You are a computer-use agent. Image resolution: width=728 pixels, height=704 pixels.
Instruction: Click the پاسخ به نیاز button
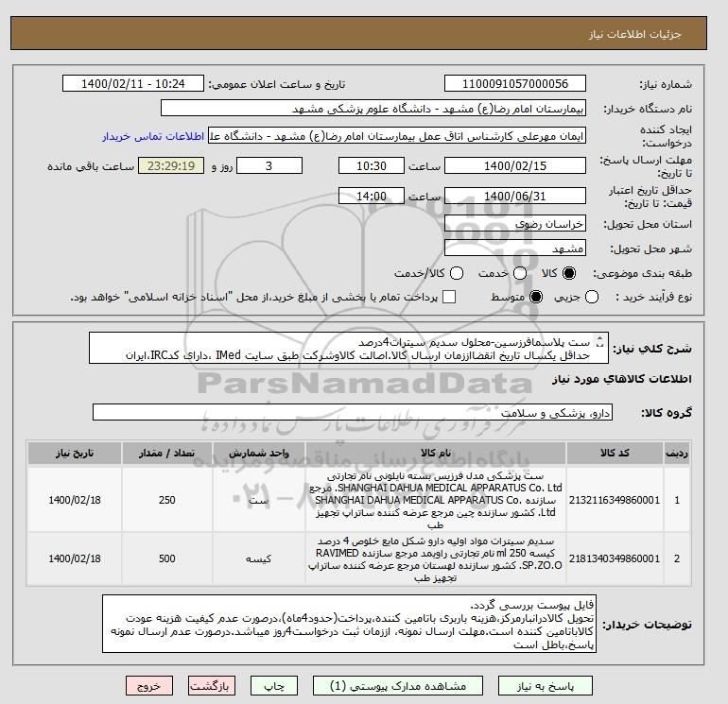pyautogui.click(x=546, y=686)
